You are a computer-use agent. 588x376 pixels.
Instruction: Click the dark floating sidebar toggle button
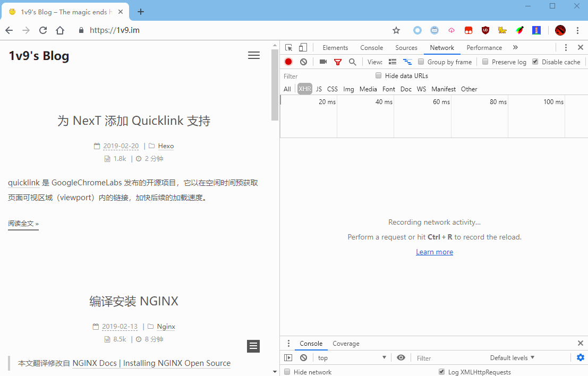[253, 346]
